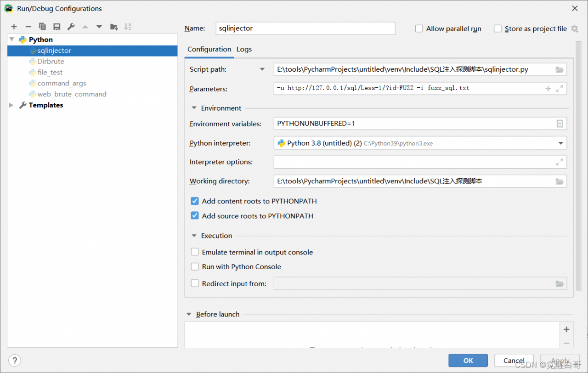Insert macro in Parameters field
Screen dimensions: 588x373
(x=548, y=89)
